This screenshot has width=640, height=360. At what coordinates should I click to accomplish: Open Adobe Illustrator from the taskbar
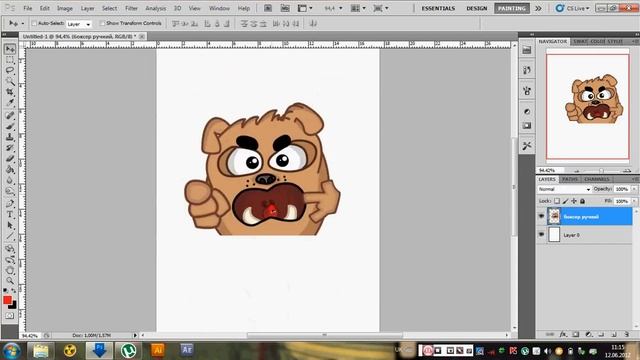[x=158, y=350]
